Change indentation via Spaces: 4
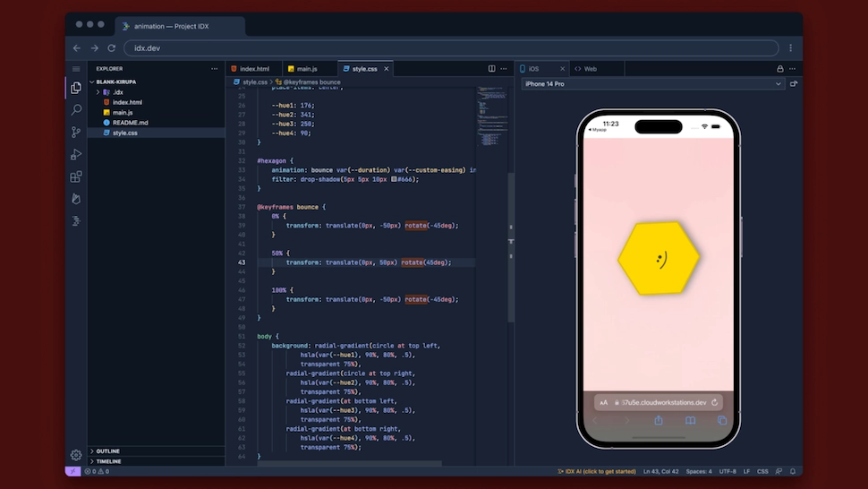 click(x=699, y=471)
